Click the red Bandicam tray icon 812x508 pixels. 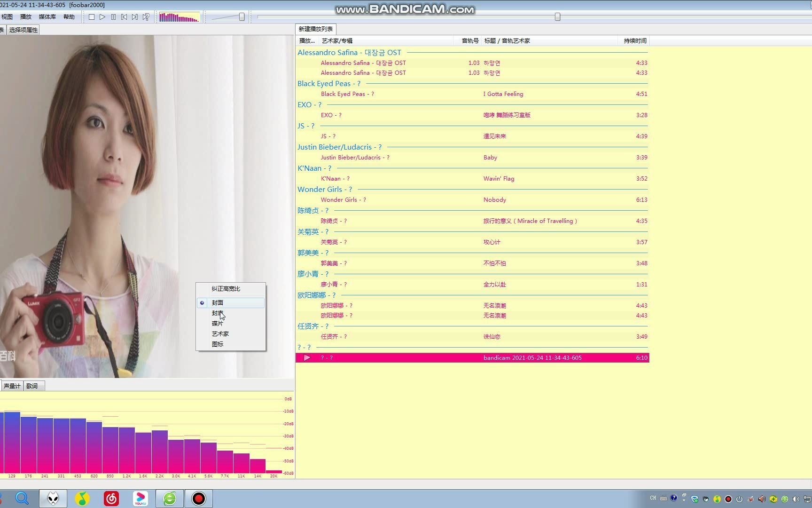coord(728,499)
